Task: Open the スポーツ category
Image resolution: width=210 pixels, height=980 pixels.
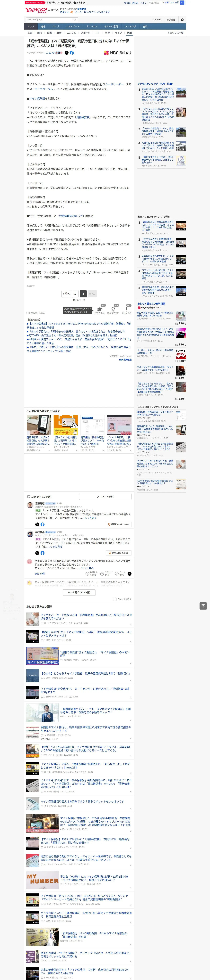Action: point(86,33)
